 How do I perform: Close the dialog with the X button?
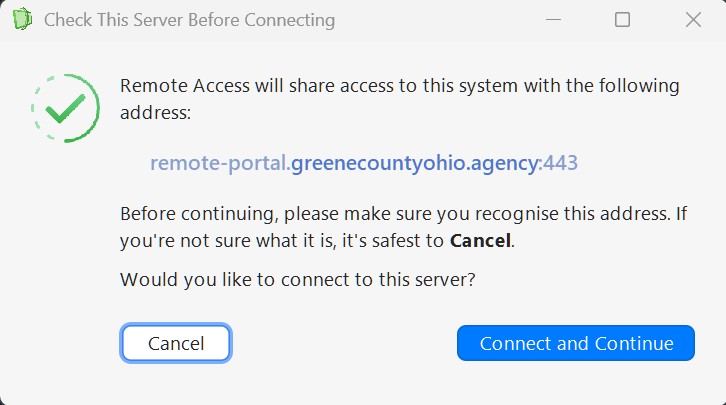(692, 20)
